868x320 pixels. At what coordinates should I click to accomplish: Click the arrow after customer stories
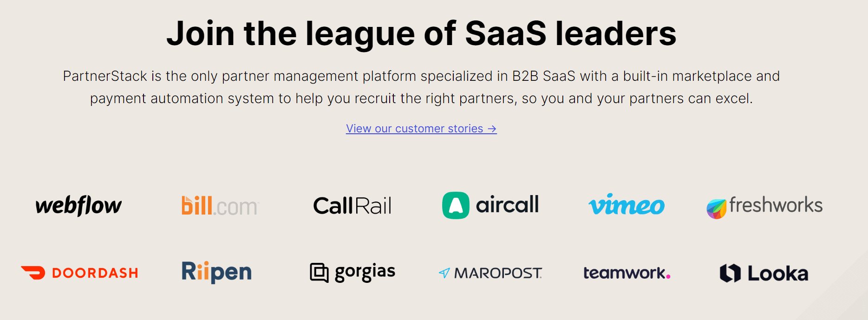(x=492, y=129)
